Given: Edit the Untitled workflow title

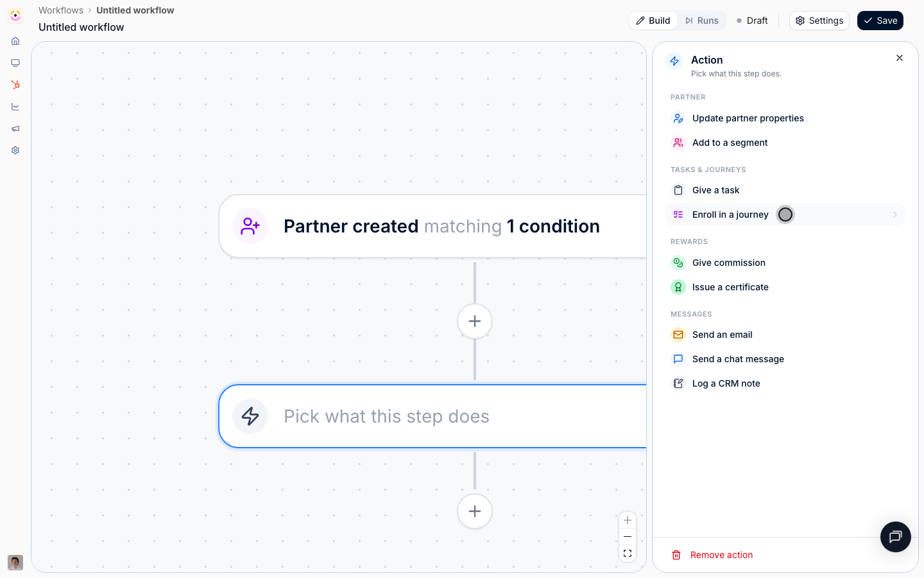Looking at the screenshot, I should click(81, 27).
